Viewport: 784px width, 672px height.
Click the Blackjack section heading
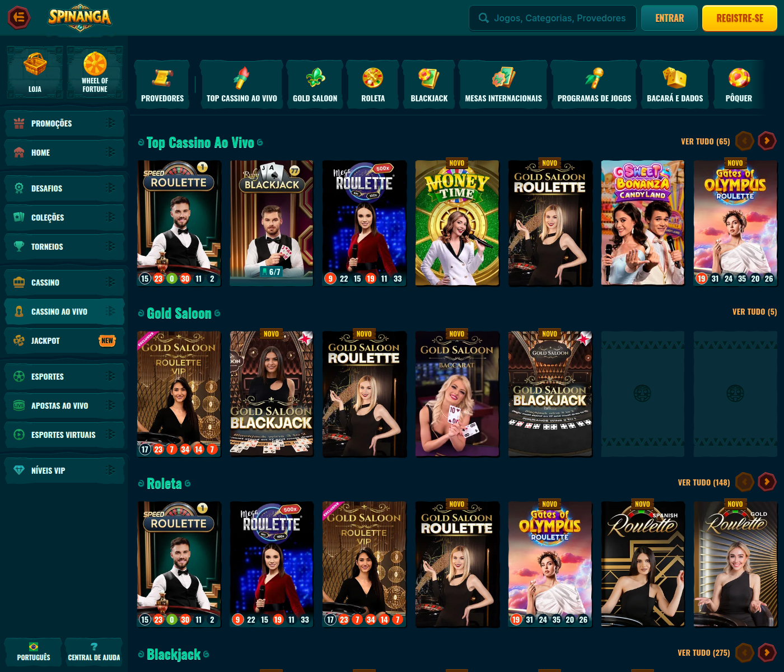[174, 654]
